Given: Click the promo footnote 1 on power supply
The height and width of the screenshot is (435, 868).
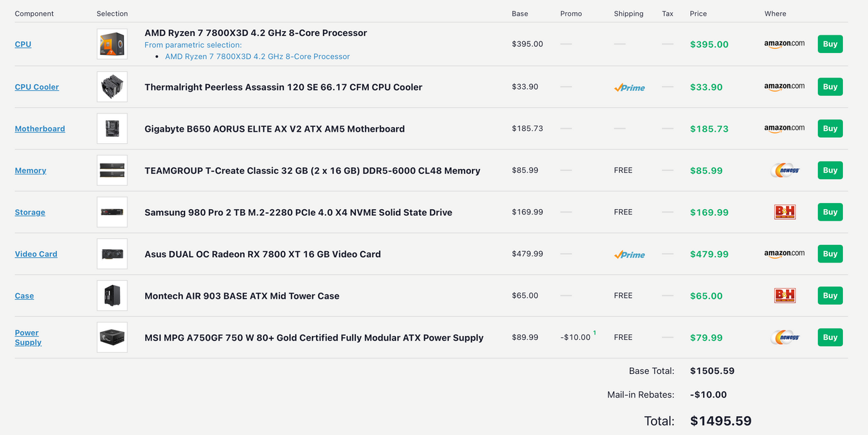Looking at the screenshot, I should (595, 333).
